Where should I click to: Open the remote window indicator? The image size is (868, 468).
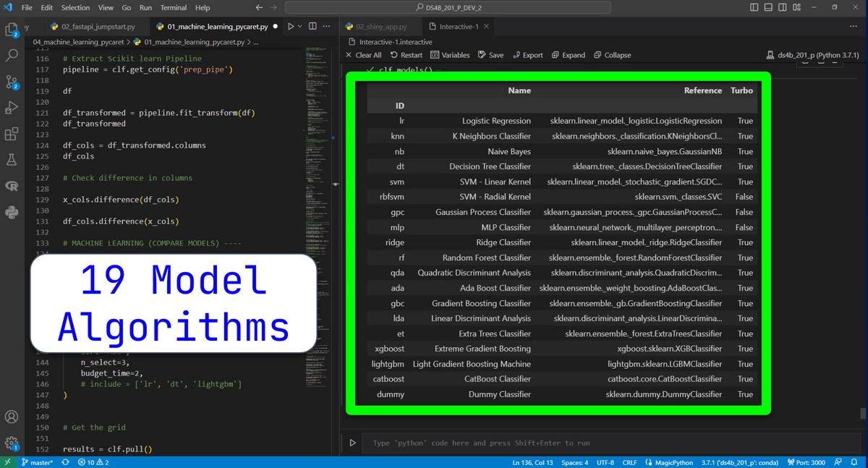tap(7, 462)
